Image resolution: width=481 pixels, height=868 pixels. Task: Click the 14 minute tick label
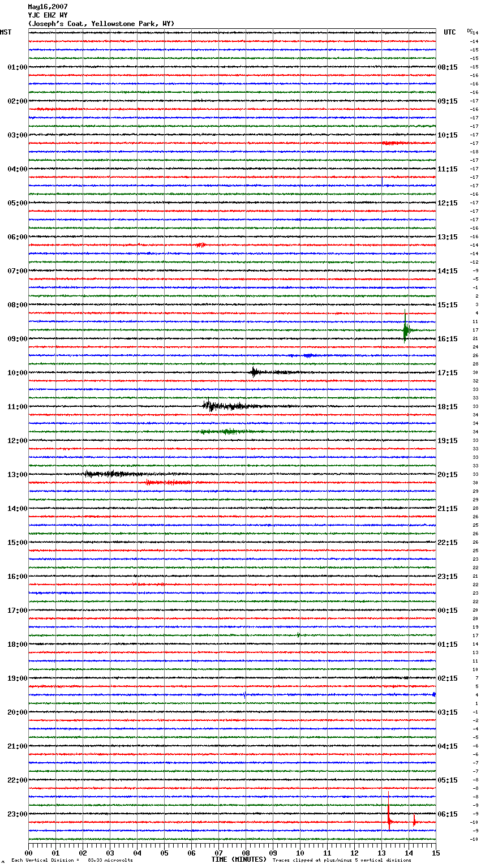[x=409, y=853]
